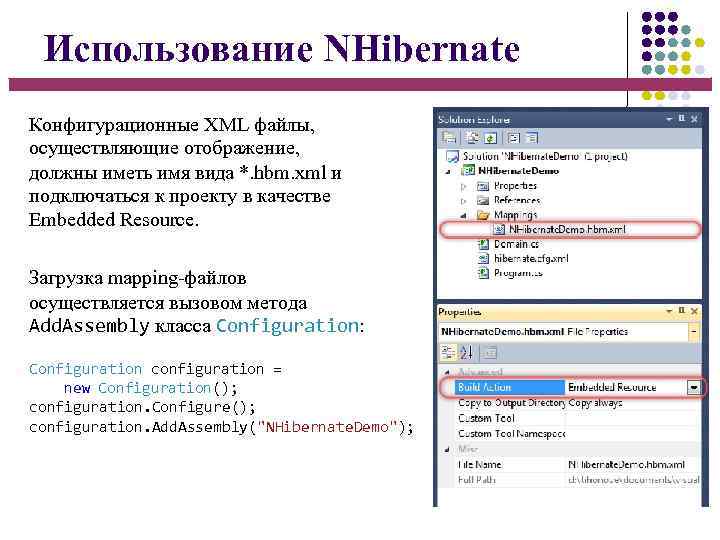Click the View Class Diagram toolbar icon
The width and height of the screenshot is (720, 540).
point(532,137)
